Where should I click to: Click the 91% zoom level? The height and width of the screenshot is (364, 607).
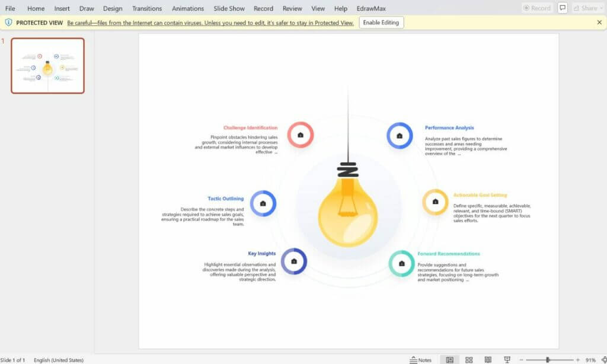pos(590,360)
